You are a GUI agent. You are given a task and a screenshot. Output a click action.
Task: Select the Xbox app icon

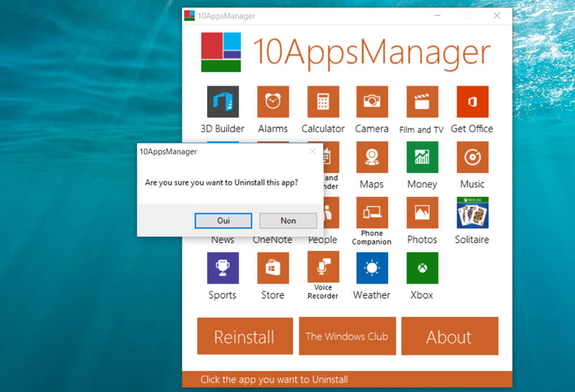click(422, 268)
